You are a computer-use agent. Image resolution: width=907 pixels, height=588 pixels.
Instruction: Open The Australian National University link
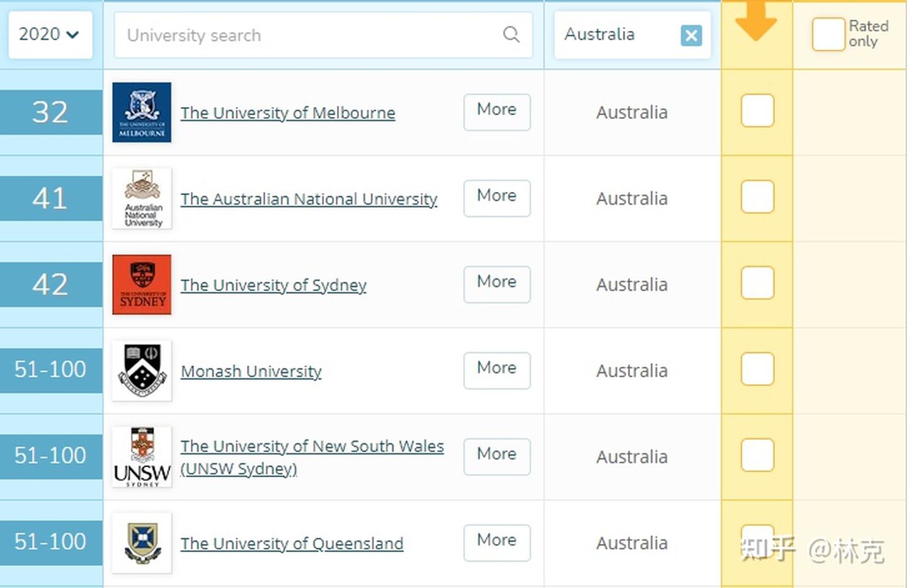click(309, 199)
